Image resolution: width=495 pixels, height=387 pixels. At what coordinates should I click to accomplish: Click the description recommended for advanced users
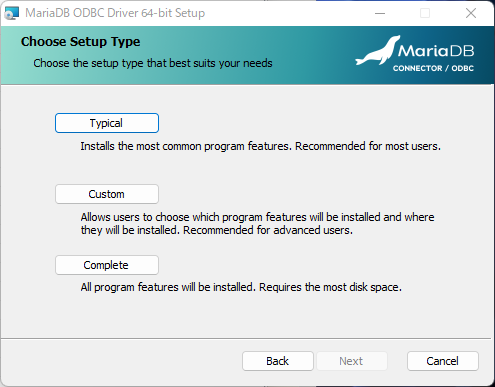point(257,224)
